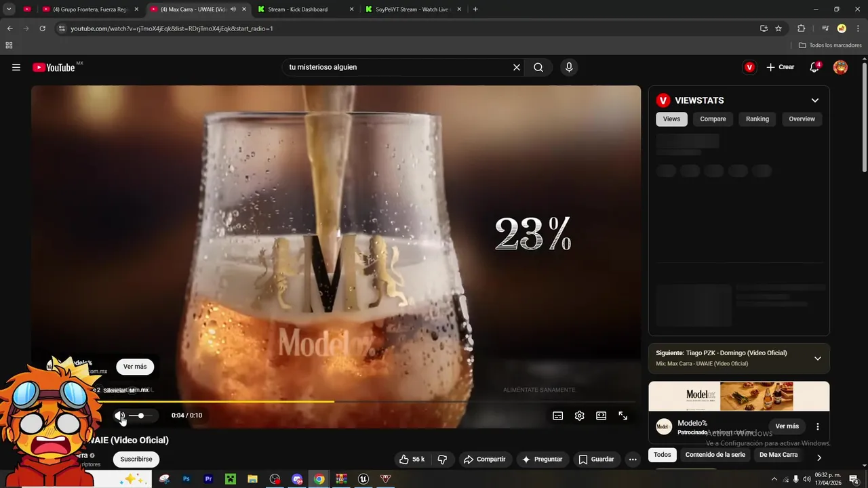Image resolution: width=868 pixels, height=488 pixels.
Task: Open Chrome three-dot menu
Action: 856,28
